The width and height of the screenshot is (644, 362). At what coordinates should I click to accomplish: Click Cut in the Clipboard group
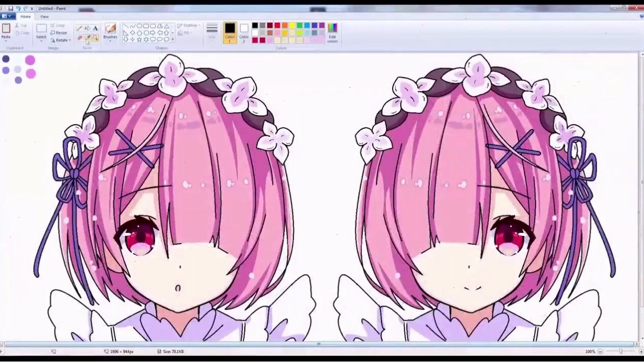tap(21, 25)
